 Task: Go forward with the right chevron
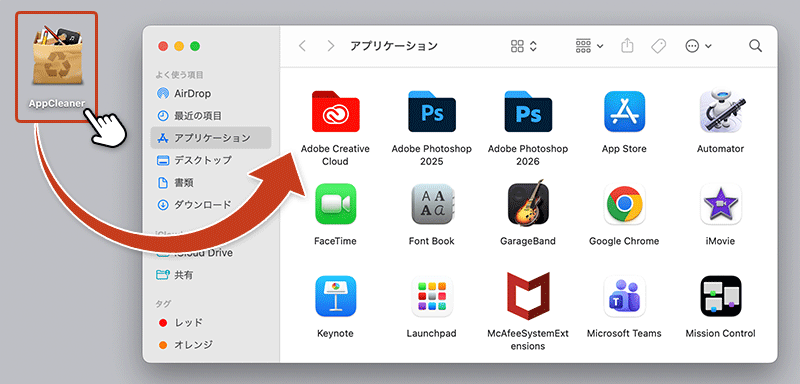tap(331, 46)
